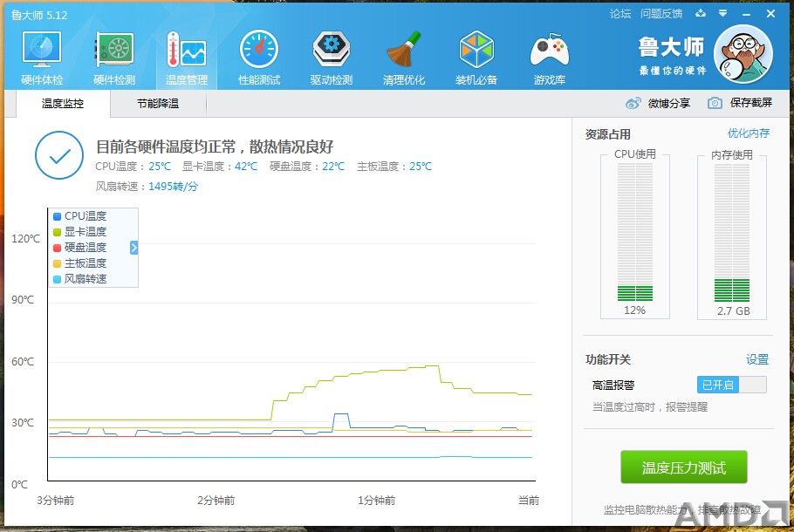Close the 鲁大师 window
This screenshot has height=532, width=794.
click(770, 14)
